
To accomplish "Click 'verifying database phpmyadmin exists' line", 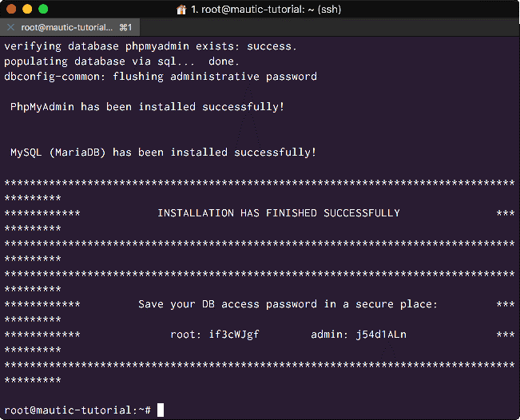I will pyautogui.click(x=150, y=46).
